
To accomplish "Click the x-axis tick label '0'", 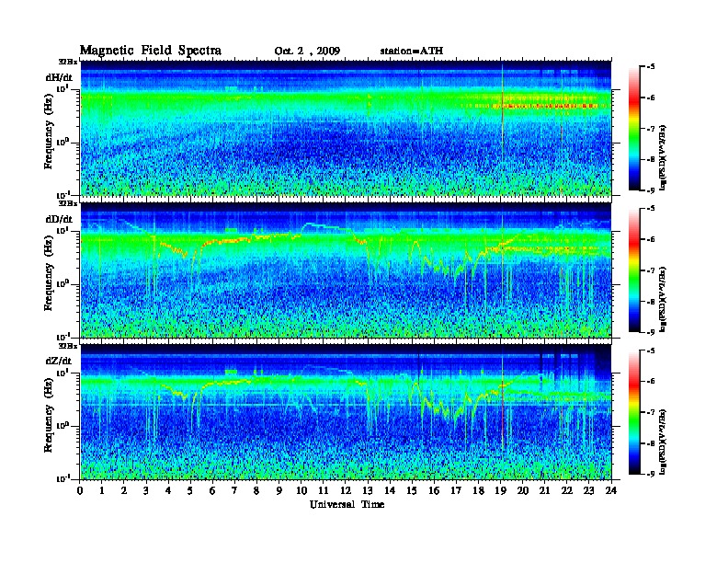I will pos(80,490).
